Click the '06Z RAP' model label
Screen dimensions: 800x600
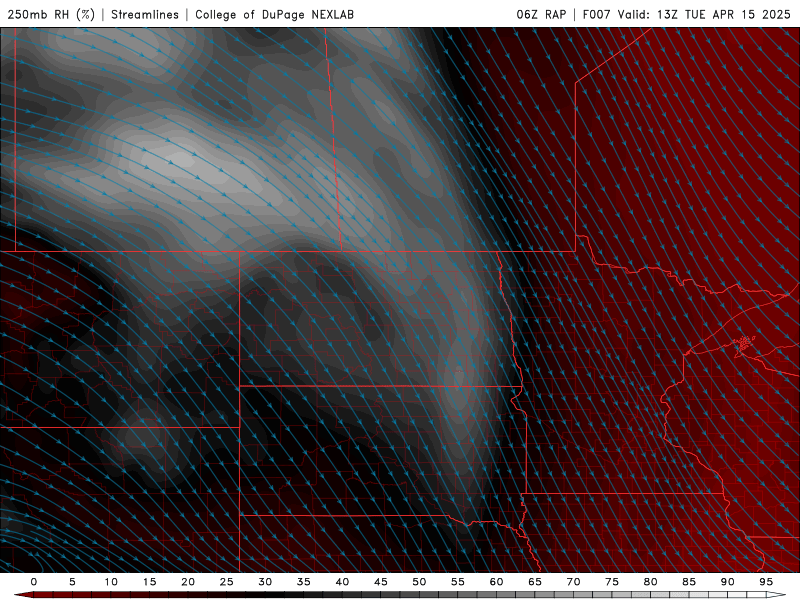(541, 14)
